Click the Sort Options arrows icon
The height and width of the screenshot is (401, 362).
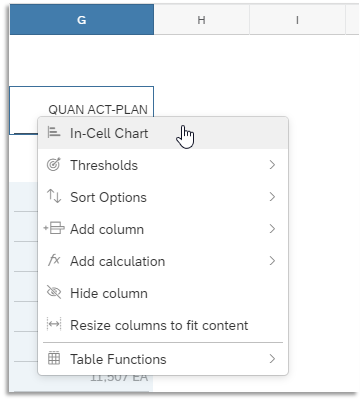click(x=54, y=196)
